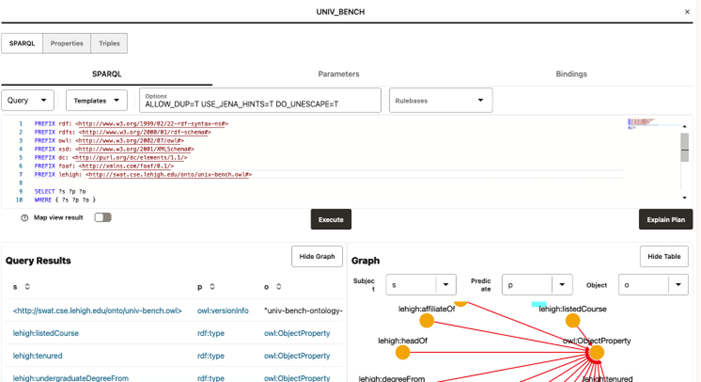The image size is (701, 382).
Task: Click the help icon beside Map view result
Action: pos(25,218)
